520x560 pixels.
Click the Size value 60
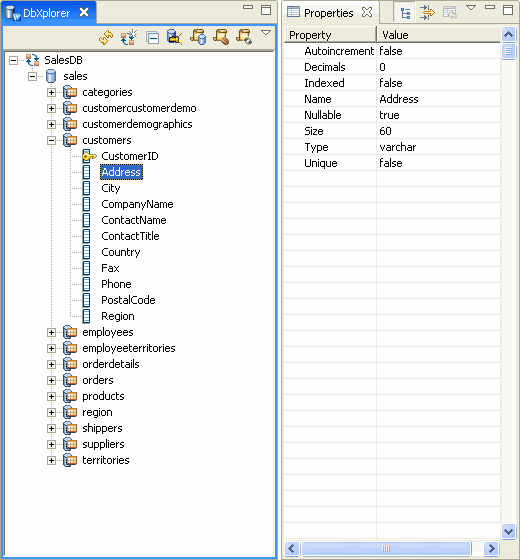[385, 131]
